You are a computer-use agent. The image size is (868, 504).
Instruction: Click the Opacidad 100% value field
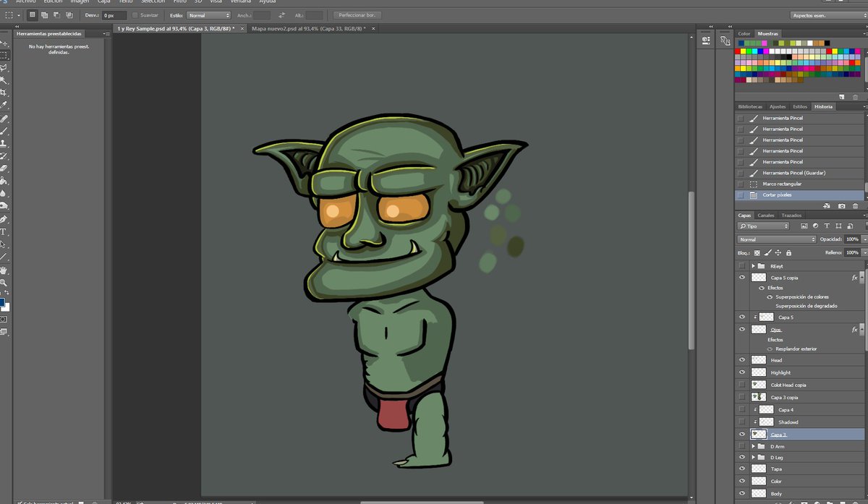pyautogui.click(x=851, y=239)
